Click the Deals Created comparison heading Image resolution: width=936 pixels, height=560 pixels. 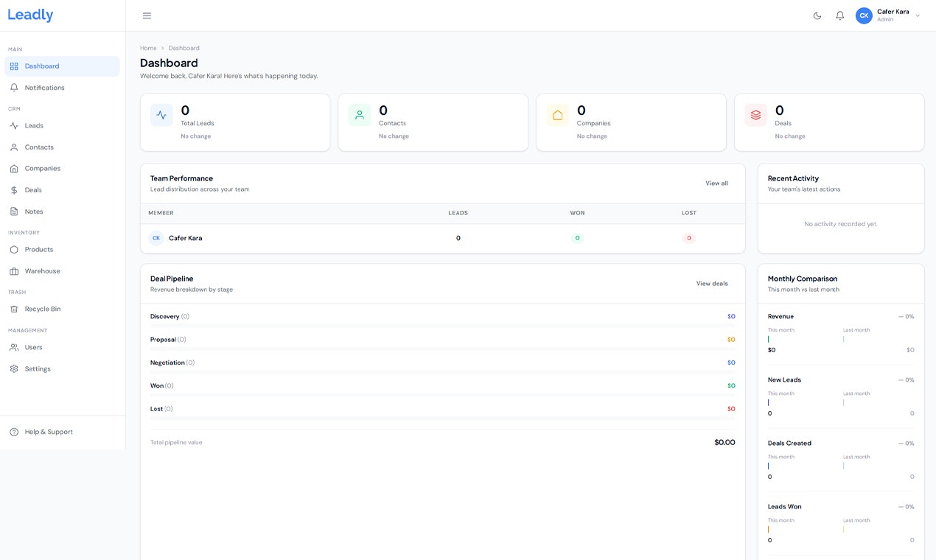pyautogui.click(x=789, y=444)
